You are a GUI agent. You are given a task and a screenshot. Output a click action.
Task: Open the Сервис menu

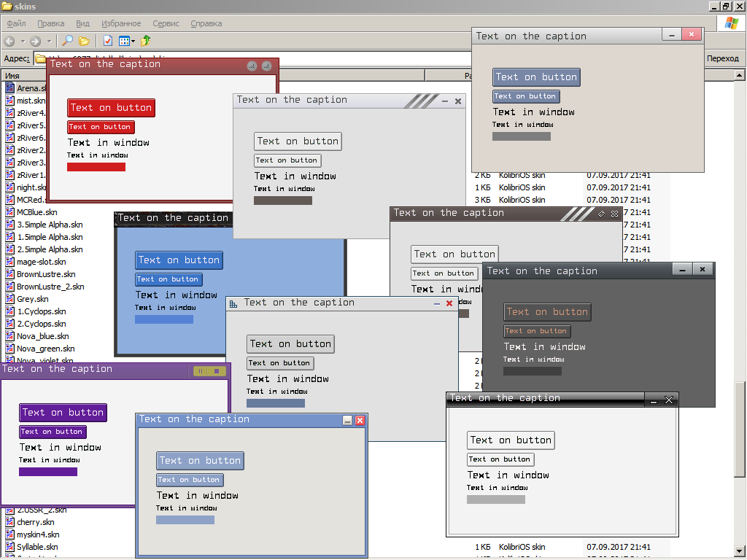pyautogui.click(x=166, y=23)
